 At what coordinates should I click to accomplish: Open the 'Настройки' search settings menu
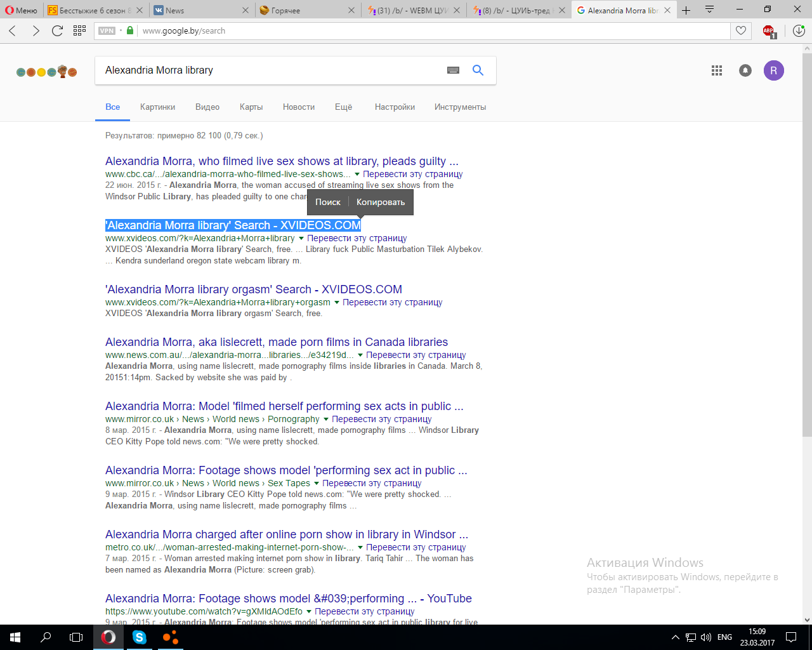click(395, 107)
